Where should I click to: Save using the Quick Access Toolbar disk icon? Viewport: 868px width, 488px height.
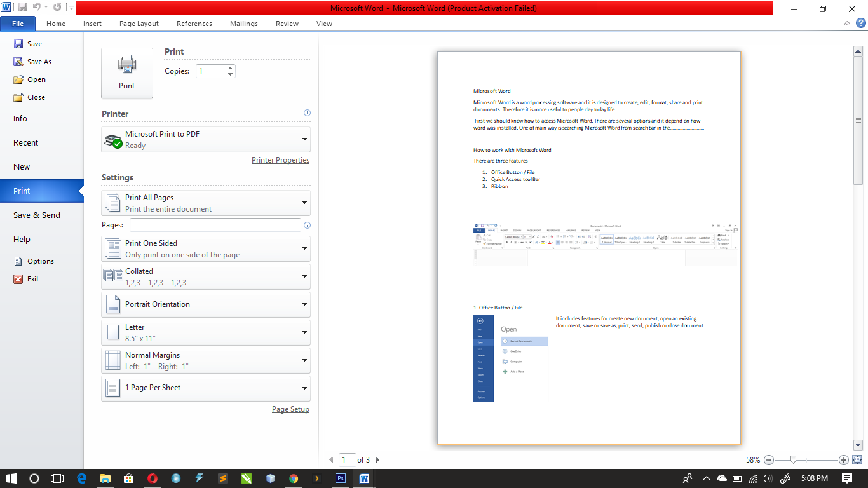24,6
